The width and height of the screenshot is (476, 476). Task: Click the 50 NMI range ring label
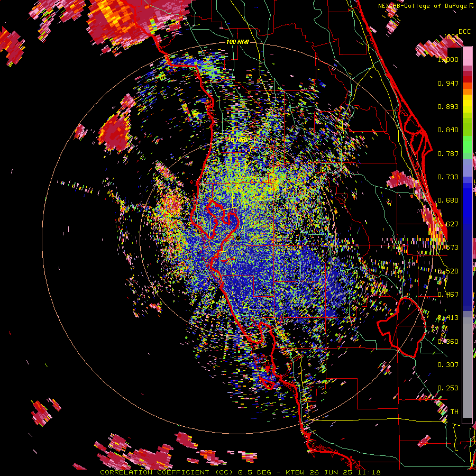click(238, 140)
